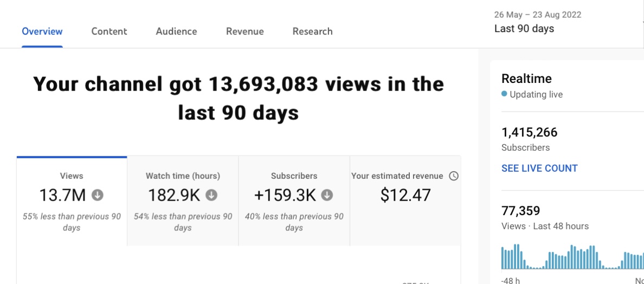This screenshot has width=644, height=284.
Task: Switch to the Content tab
Action: (110, 31)
